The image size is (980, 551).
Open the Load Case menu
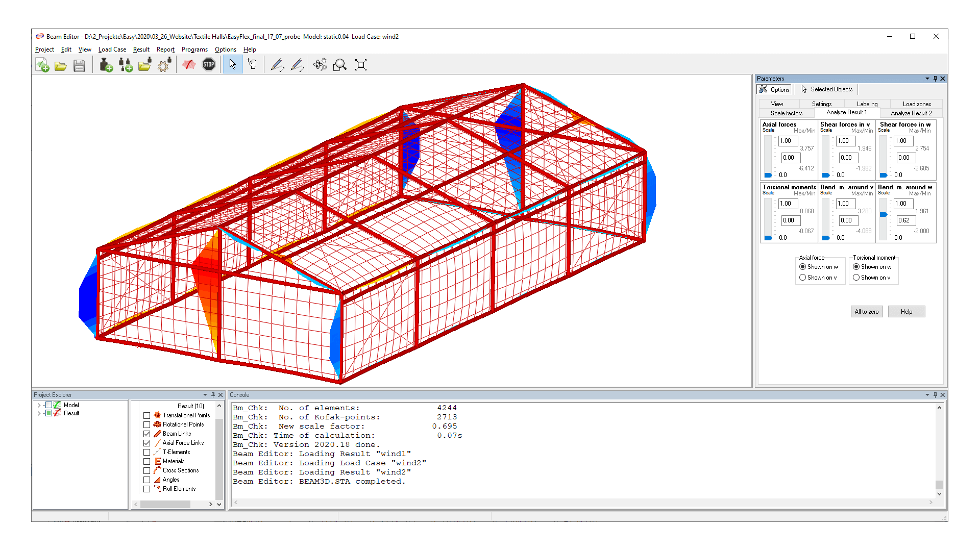pos(112,49)
